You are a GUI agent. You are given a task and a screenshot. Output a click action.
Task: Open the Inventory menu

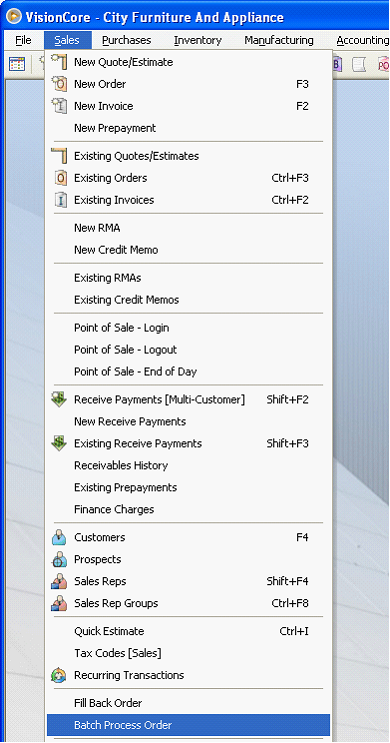coord(198,40)
